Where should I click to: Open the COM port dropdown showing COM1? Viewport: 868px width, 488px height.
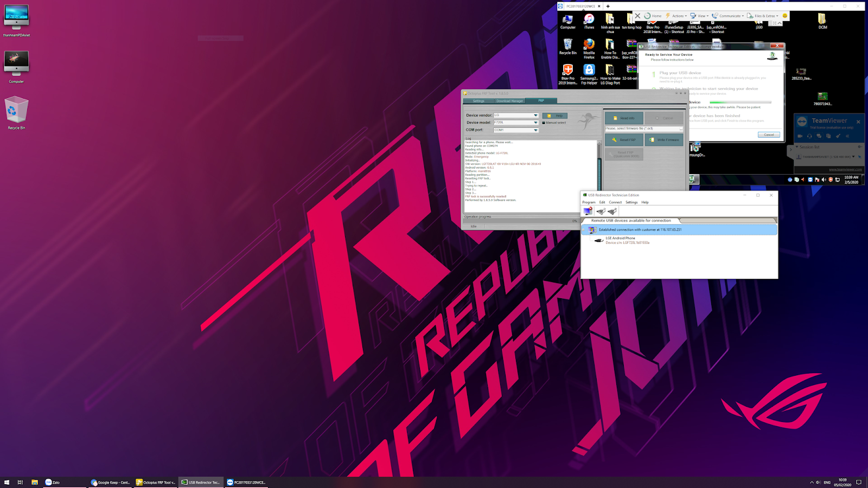point(516,130)
